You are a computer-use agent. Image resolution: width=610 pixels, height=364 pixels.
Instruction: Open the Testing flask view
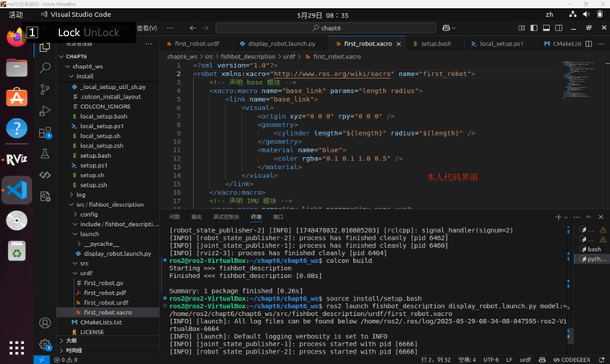tap(45, 154)
